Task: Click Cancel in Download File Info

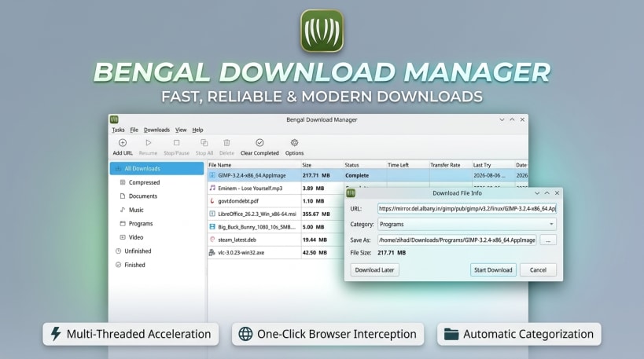Action: coord(538,270)
